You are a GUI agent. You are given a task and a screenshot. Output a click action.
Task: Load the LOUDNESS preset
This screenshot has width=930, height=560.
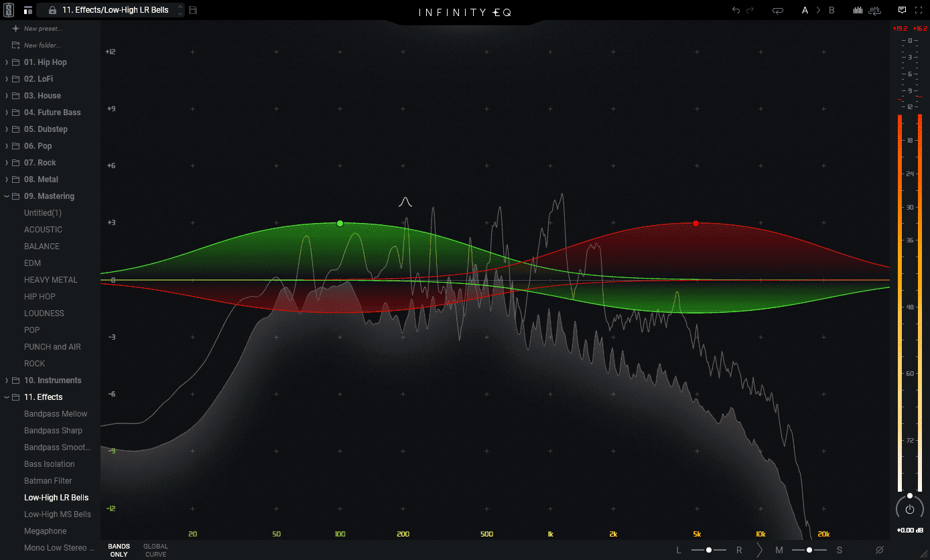click(44, 313)
